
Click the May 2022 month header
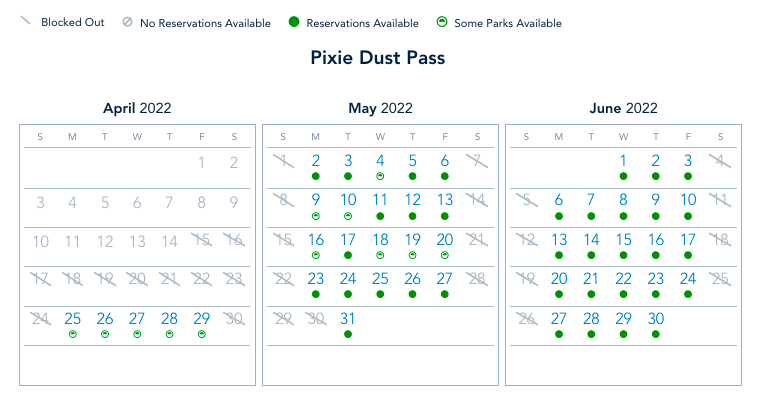[x=380, y=108]
